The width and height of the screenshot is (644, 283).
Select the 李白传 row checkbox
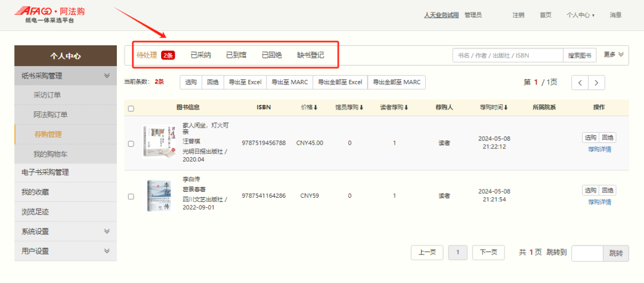131,196
